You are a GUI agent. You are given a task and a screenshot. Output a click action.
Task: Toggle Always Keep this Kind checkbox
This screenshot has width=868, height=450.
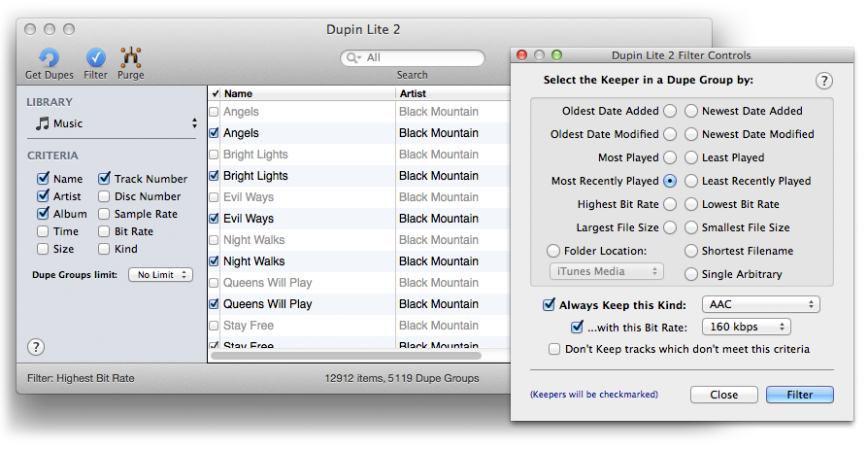tap(549, 304)
